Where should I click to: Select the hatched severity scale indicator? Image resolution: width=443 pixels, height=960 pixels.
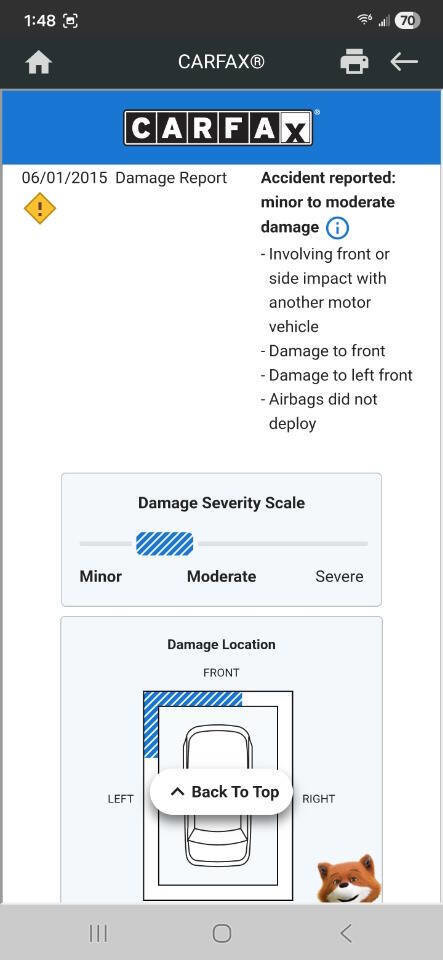[165, 544]
